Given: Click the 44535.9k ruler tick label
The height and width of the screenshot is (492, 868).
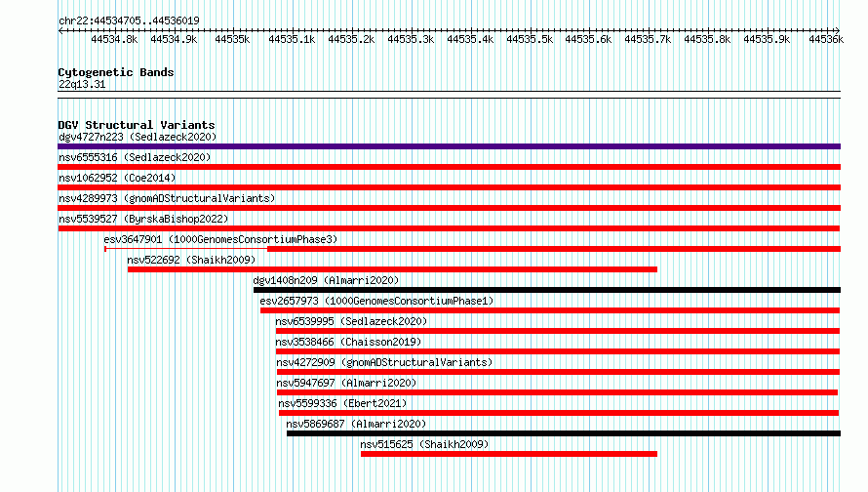Looking at the screenshot, I should point(767,39).
